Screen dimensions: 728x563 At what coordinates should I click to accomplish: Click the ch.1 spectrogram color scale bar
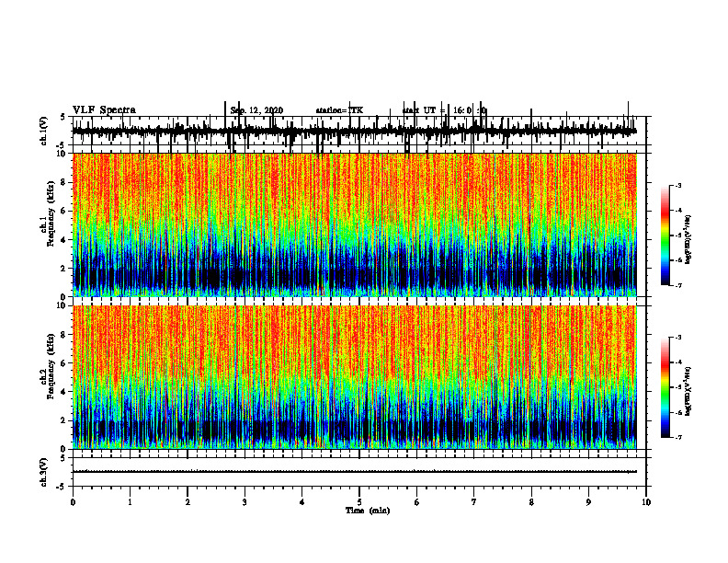tap(665, 236)
